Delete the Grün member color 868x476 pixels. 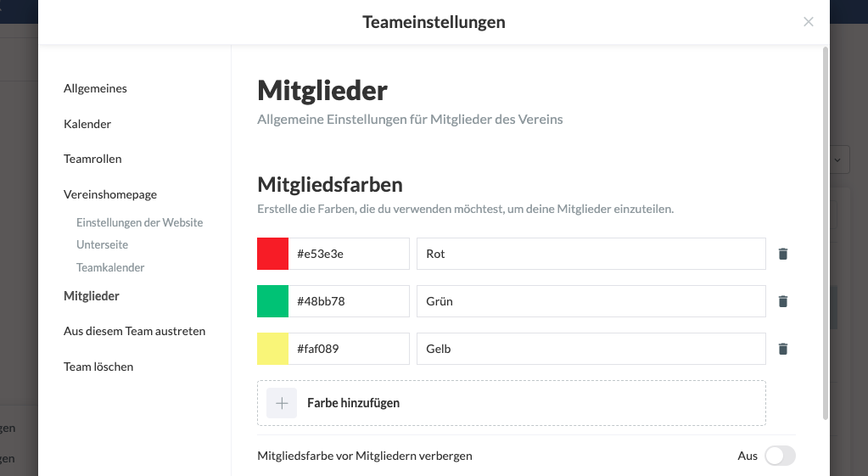(783, 301)
